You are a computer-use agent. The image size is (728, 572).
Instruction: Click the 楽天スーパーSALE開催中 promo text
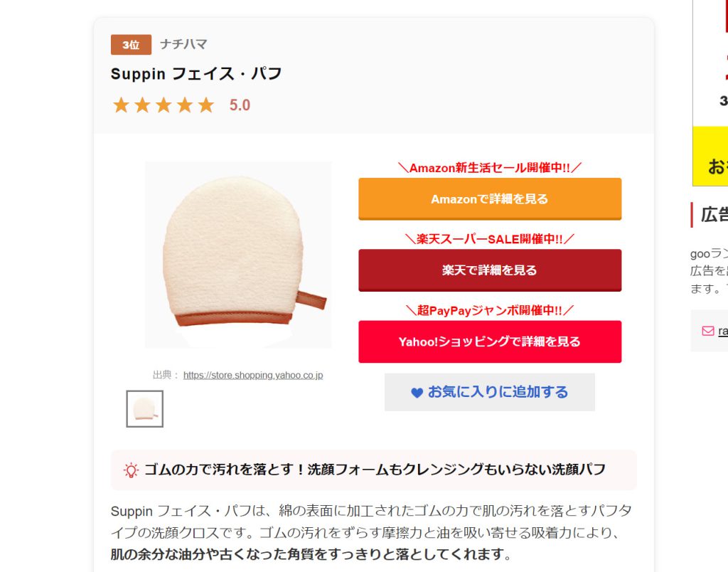(490, 239)
